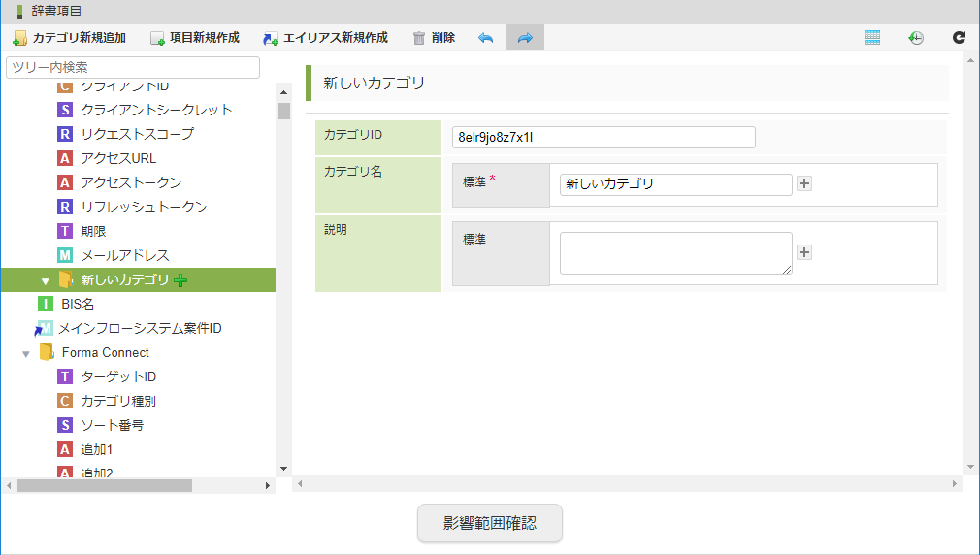The image size is (980, 555).
Task: Click the undo arrow icon in toolbar
Action: (x=486, y=38)
